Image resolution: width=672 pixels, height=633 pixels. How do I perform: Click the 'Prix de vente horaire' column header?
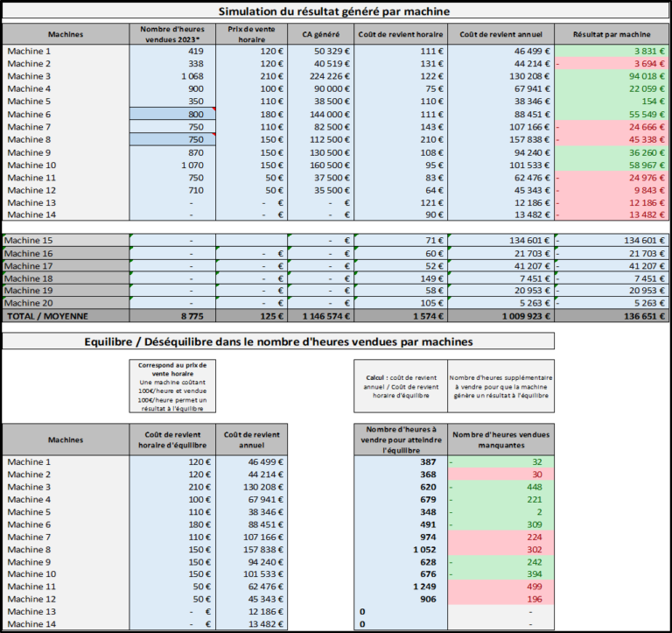tap(252, 34)
